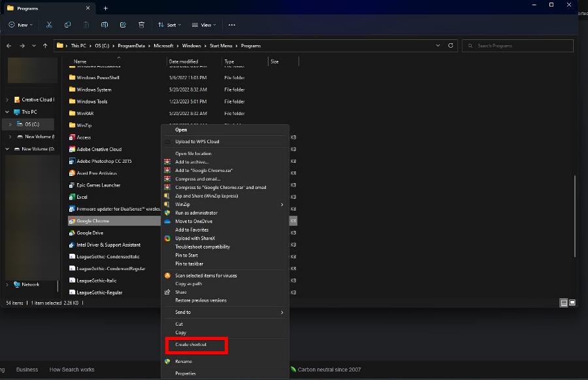Collapse the This PC tree node
The height and width of the screenshot is (380, 588).
7,112
